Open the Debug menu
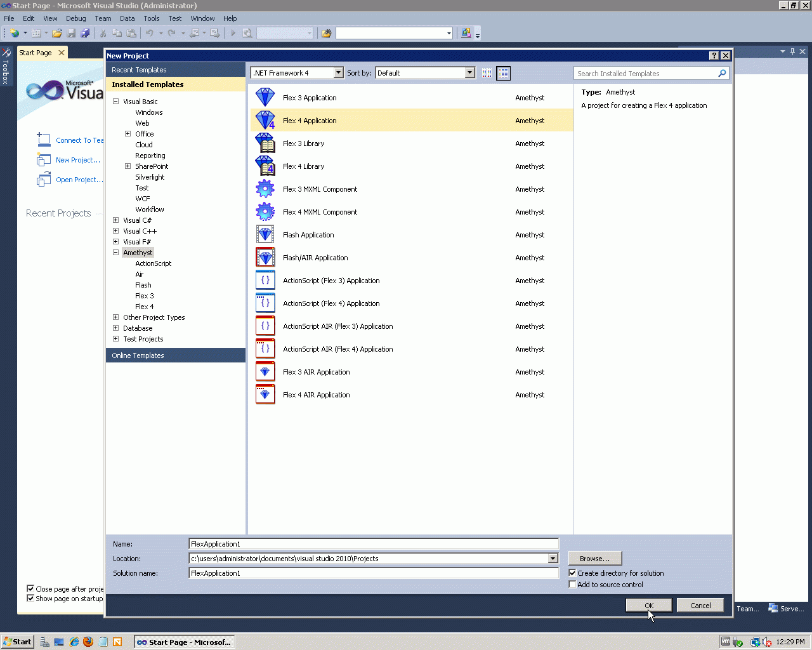 click(76, 18)
